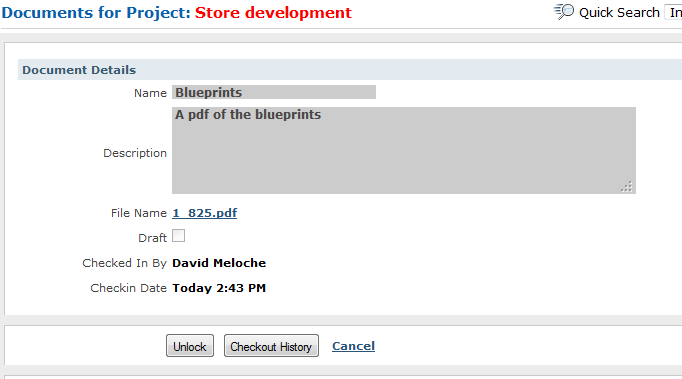Click the Quick Search magnifier icon

coord(564,12)
